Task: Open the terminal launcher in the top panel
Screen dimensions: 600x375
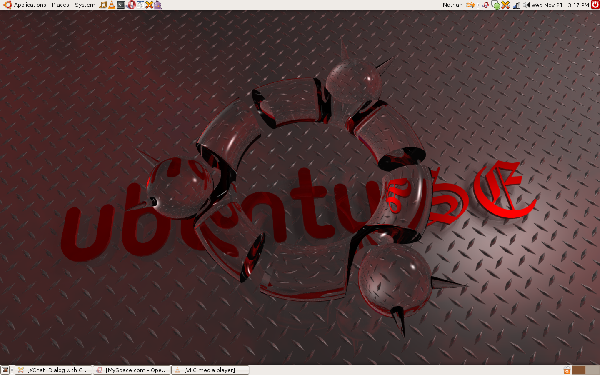Action: pyautogui.click(x=121, y=5)
